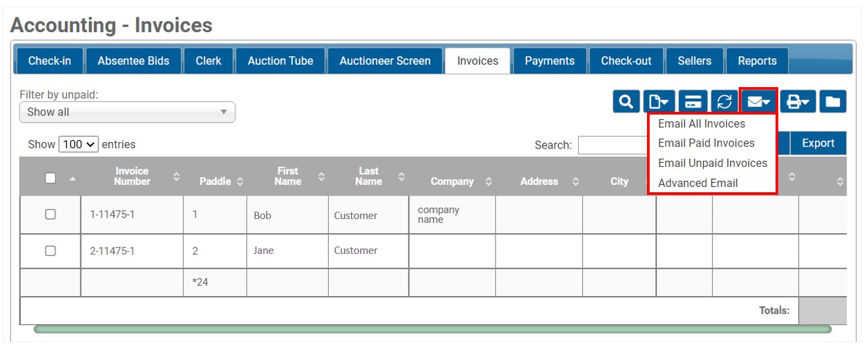Toggle the select-all header checkbox
This screenshot has height=349, width=868.
50,178
